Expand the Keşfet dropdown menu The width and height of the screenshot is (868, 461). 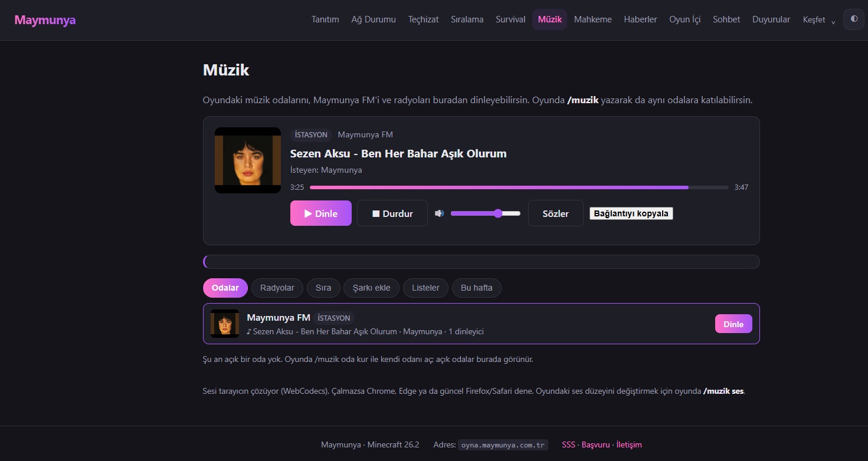click(819, 19)
